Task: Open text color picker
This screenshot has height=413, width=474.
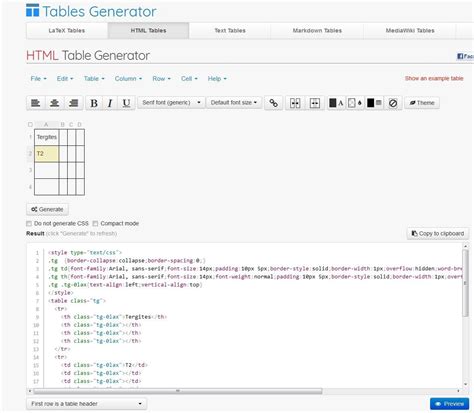Action: tap(336, 103)
